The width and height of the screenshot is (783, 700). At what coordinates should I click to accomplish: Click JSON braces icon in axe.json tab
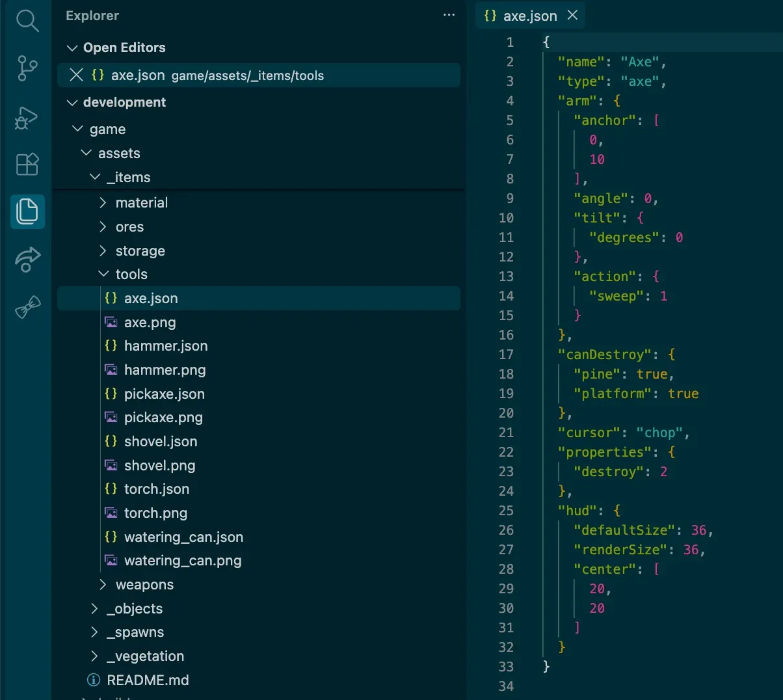tap(490, 16)
